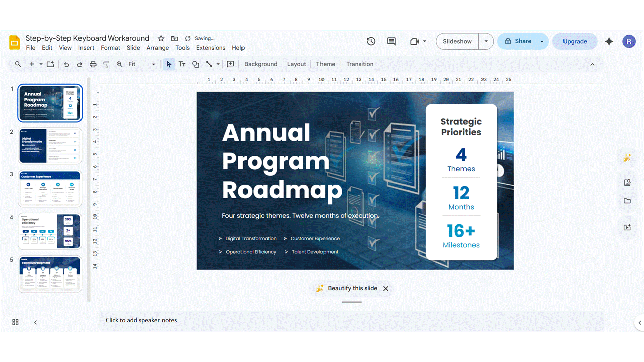This screenshot has width=644, height=362.
Task: Click Beautify this slide
Action: pyautogui.click(x=347, y=288)
